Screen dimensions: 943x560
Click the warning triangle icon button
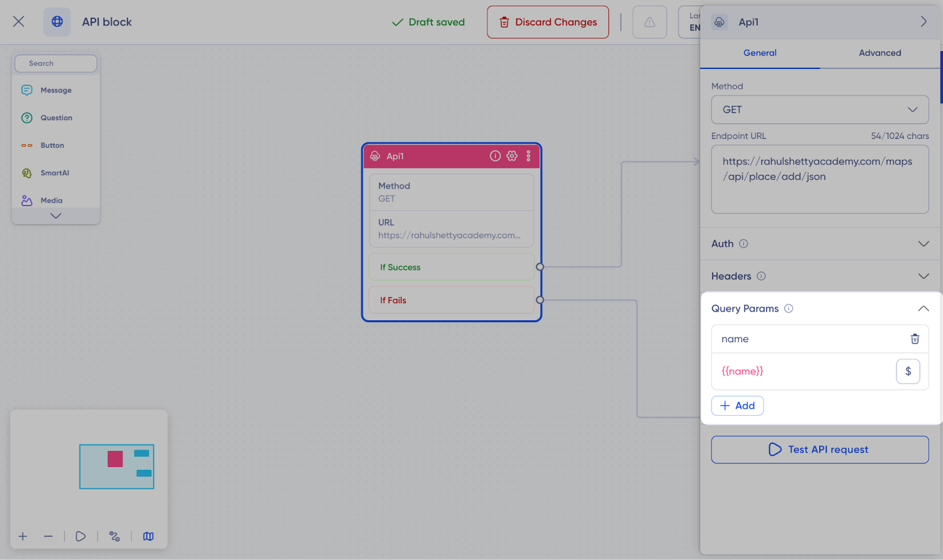tap(649, 22)
